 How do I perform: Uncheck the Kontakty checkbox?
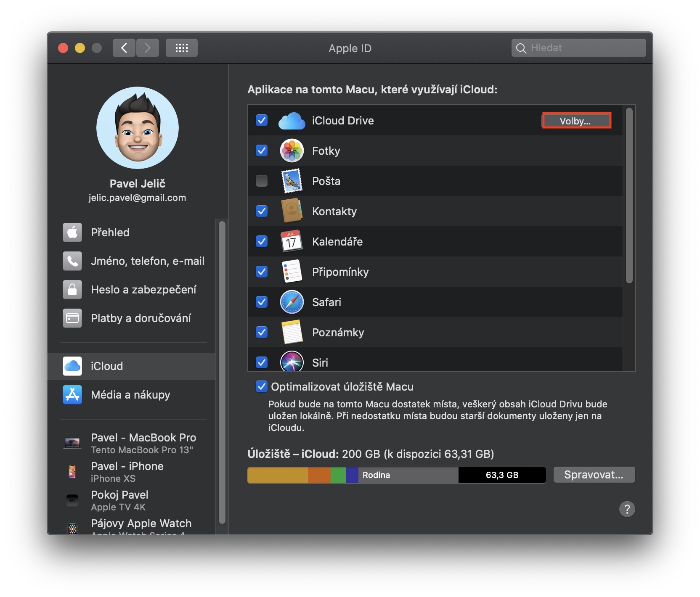[x=262, y=211]
